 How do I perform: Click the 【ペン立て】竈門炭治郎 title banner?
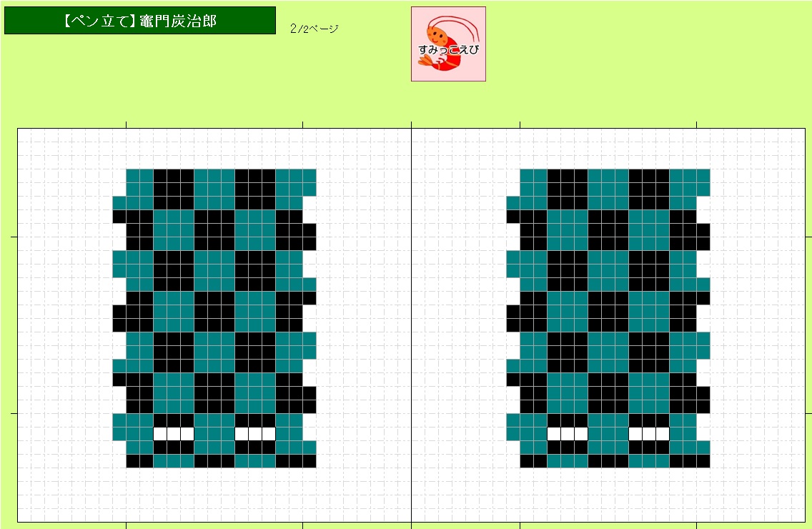point(140,21)
